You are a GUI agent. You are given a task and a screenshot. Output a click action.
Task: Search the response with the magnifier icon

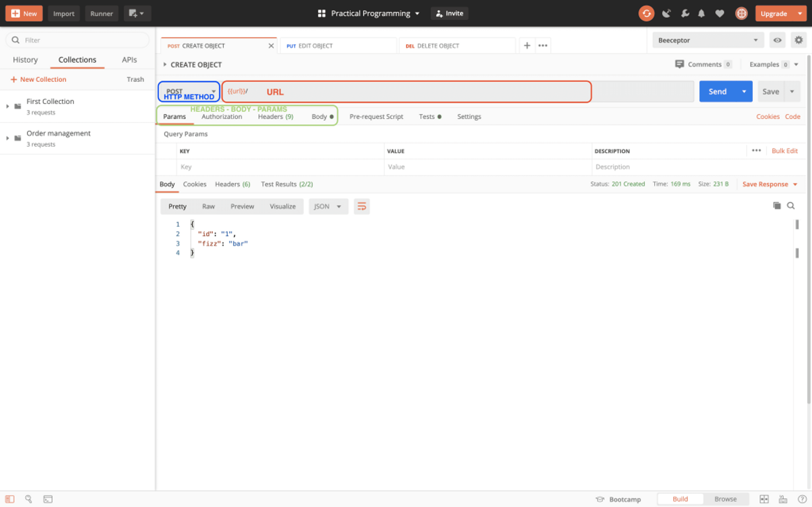tap(791, 205)
